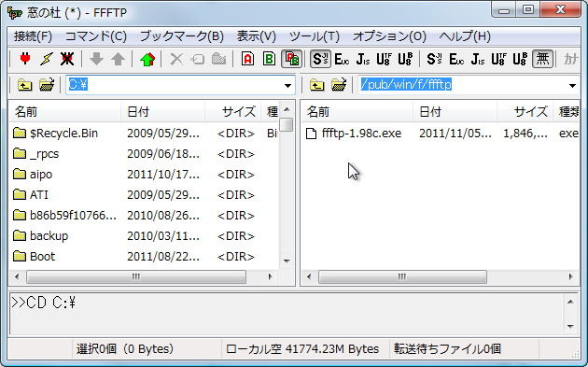Screen dimensions: 588x367
Task: Click the X Delete icon in toolbar
Action: click(x=176, y=59)
